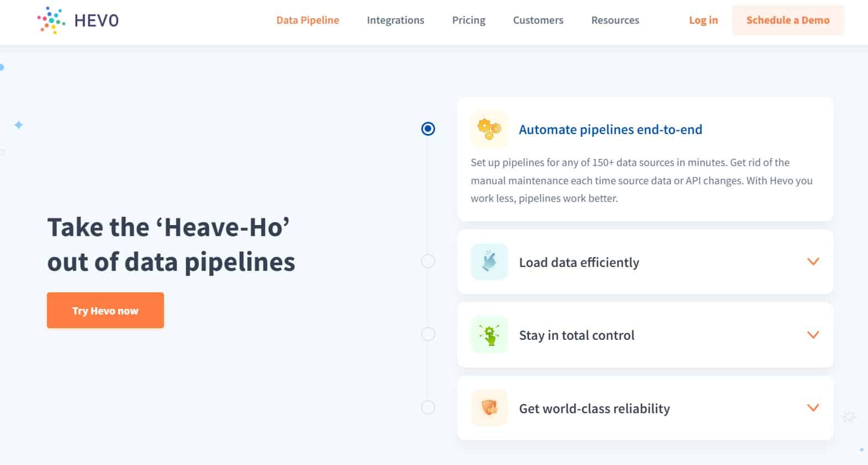Screen dimensions: 868x465
Task: Select the Get world-class reliability step marker
Action: click(428, 407)
